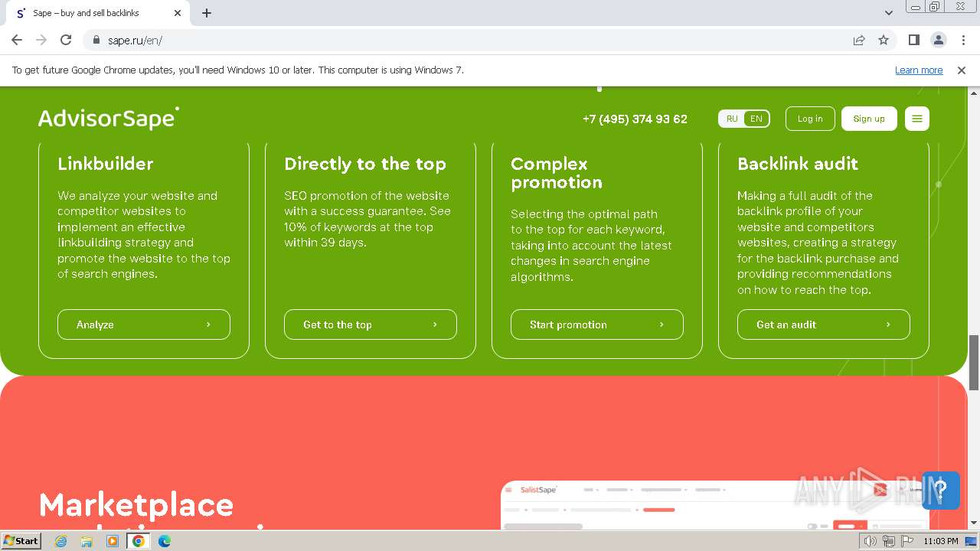Click Analyze button in Linkbuilder card
This screenshot has height=551, width=980.
[x=144, y=324]
